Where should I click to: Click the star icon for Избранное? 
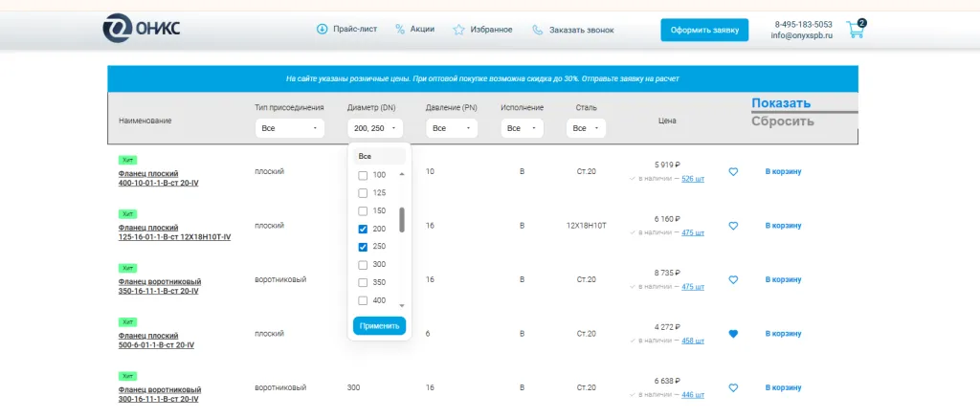(459, 30)
